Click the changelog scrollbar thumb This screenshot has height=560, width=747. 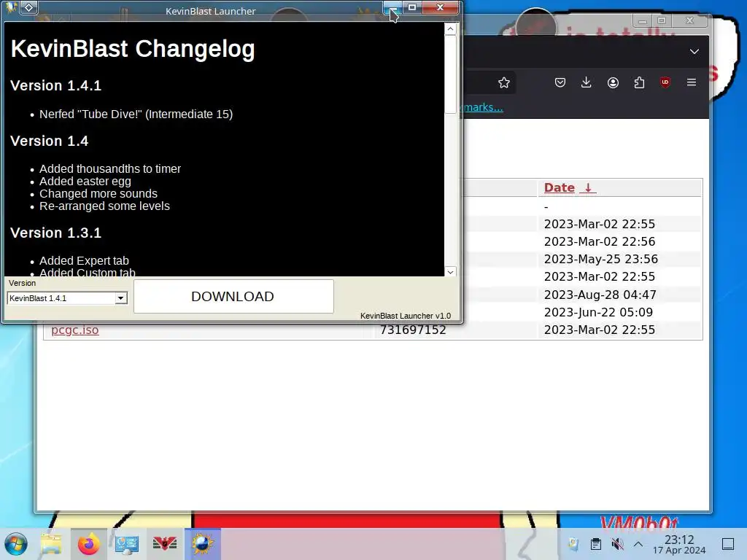[450, 74]
